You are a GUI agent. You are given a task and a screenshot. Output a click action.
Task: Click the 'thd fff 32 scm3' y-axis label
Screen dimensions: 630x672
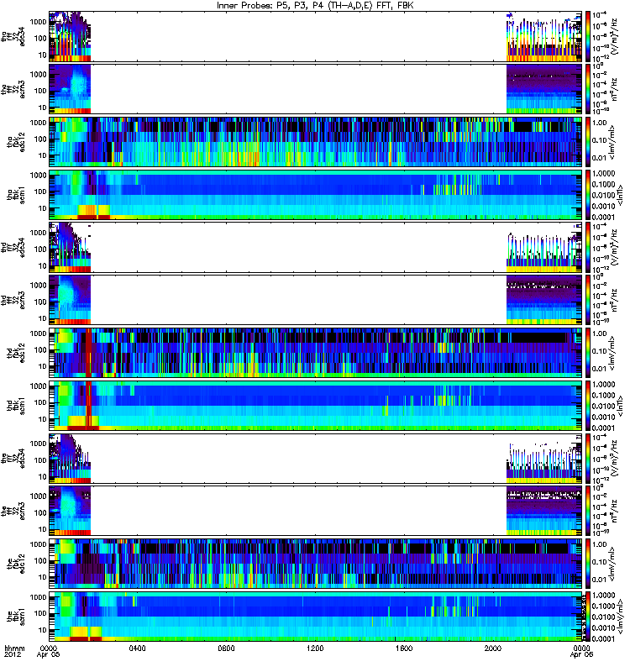13,300
